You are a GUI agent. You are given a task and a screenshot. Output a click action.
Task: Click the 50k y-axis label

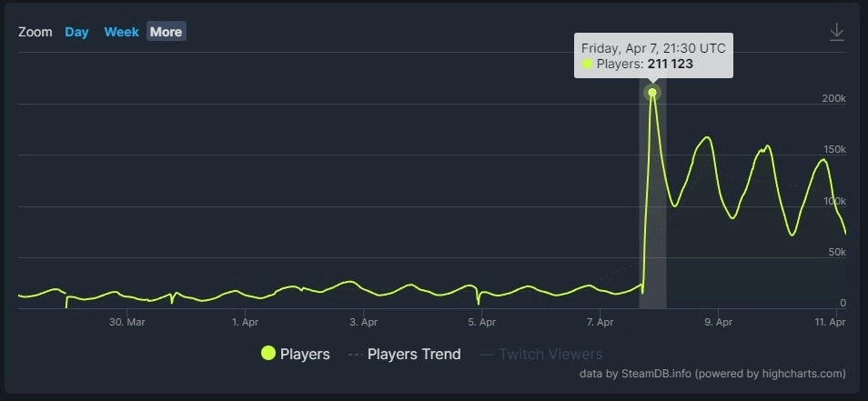(x=838, y=251)
